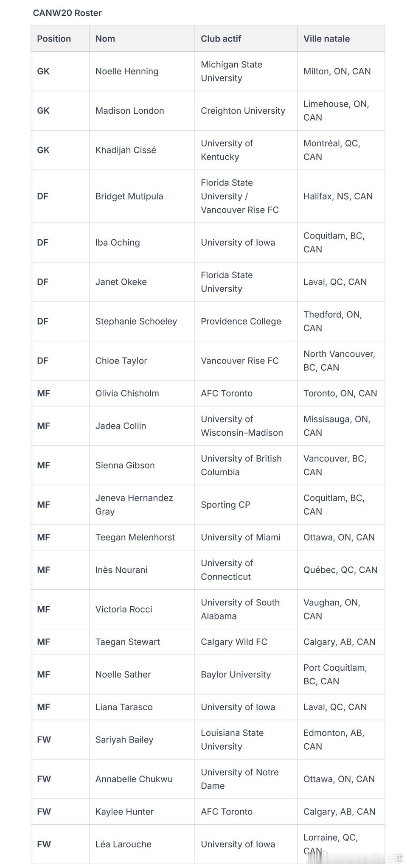Select the Iba Oching name cell
This screenshot has width=407, height=868.
tap(142, 243)
